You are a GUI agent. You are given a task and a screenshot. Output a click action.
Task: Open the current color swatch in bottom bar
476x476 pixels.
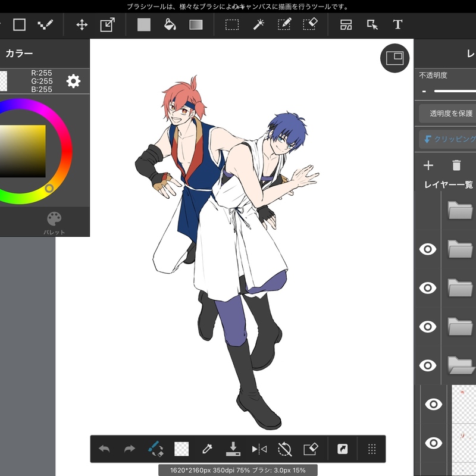[x=181, y=449]
